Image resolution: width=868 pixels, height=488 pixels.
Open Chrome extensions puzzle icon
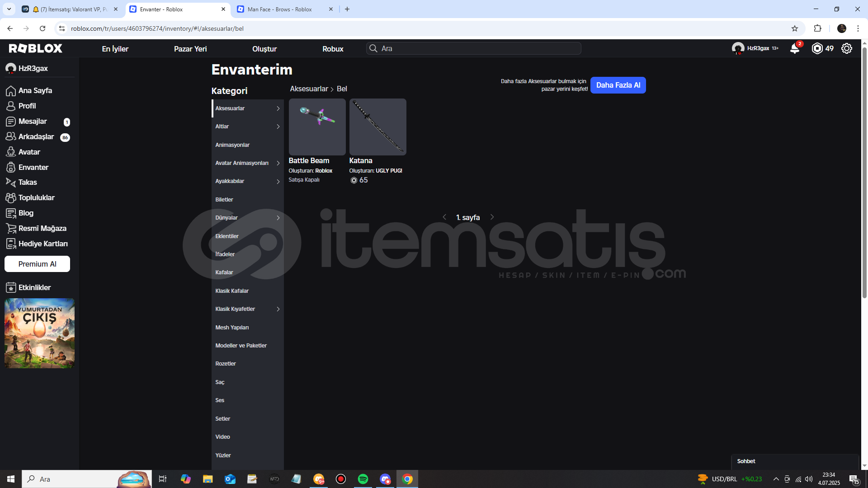click(x=817, y=28)
